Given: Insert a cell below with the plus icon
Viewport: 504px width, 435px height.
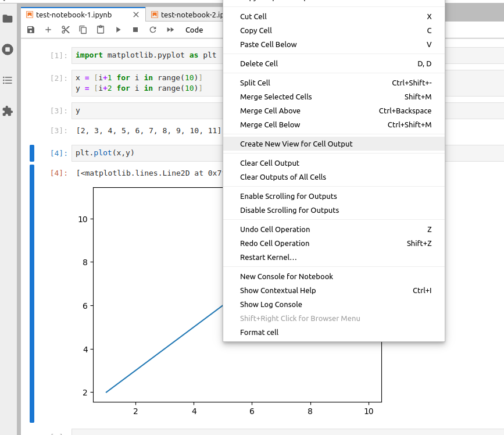Looking at the screenshot, I should [x=48, y=30].
